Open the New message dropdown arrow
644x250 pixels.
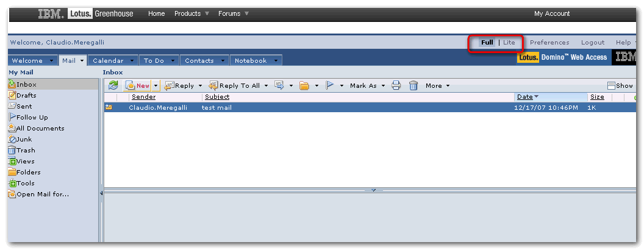click(156, 85)
